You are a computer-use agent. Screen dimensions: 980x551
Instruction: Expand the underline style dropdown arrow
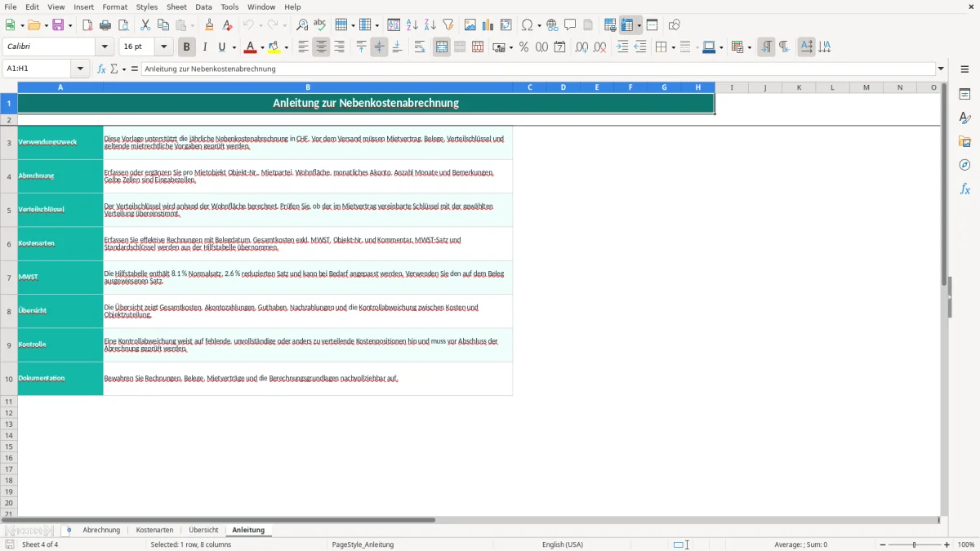click(x=234, y=47)
